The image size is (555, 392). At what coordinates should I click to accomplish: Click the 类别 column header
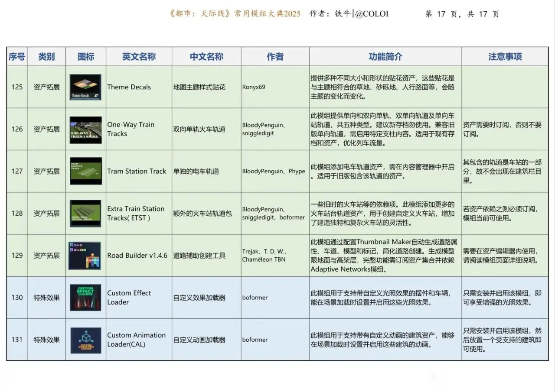pyautogui.click(x=46, y=57)
